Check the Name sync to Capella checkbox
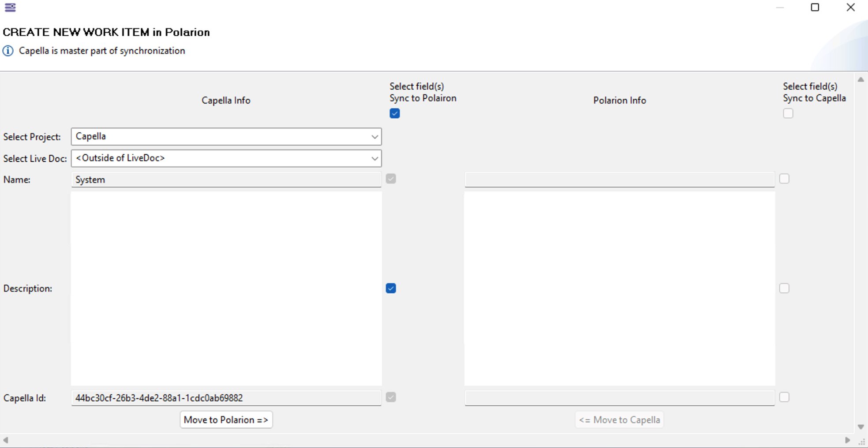868x448 pixels. [x=784, y=179]
